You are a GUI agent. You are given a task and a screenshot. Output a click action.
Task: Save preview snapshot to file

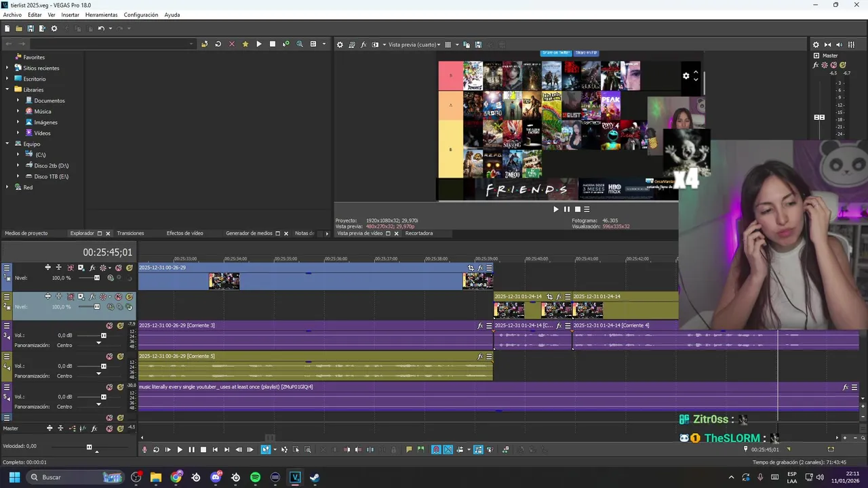pyautogui.click(x=478, y=45)
